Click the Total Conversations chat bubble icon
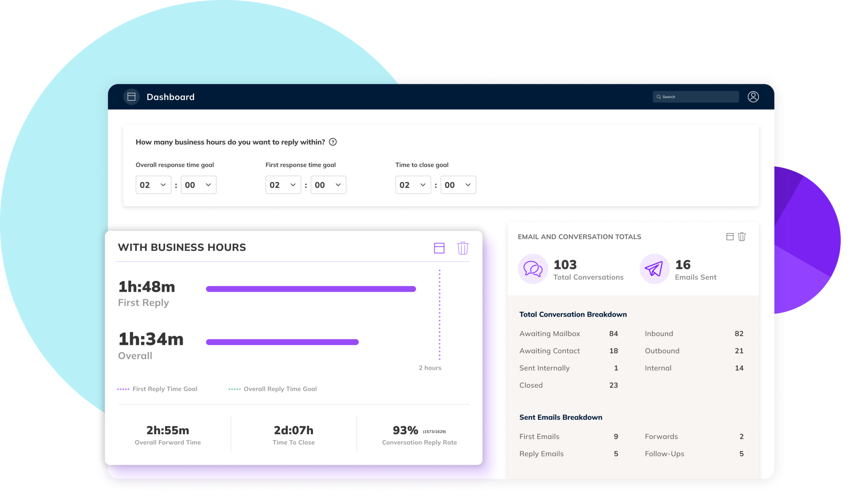This screenshot has height=496, width=868. point(533,269)
